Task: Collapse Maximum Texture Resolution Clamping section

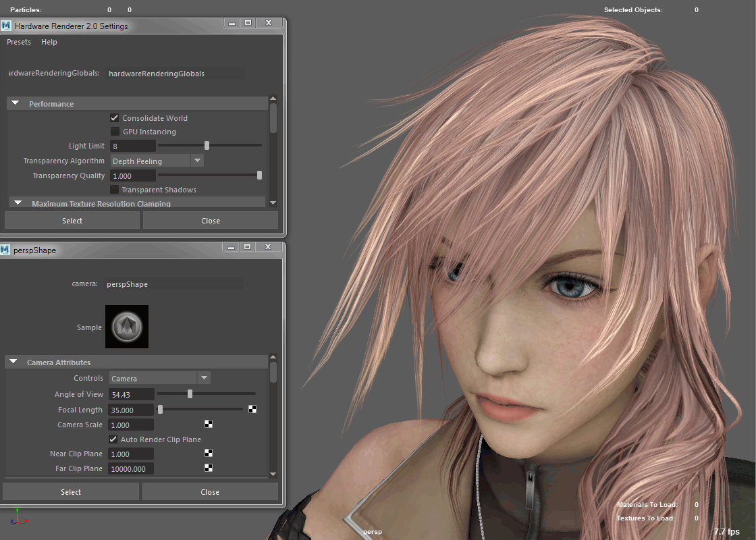Action: click(x=18, y=203)
